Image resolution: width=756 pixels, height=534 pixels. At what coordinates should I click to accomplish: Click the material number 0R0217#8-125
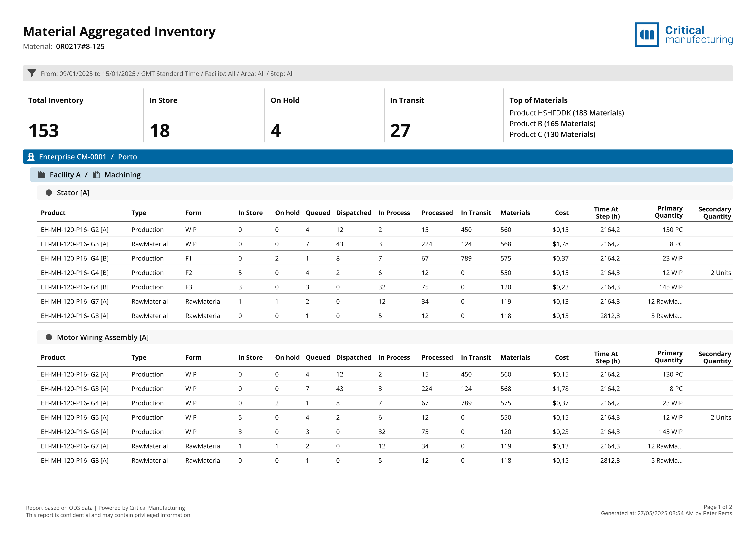80,46
